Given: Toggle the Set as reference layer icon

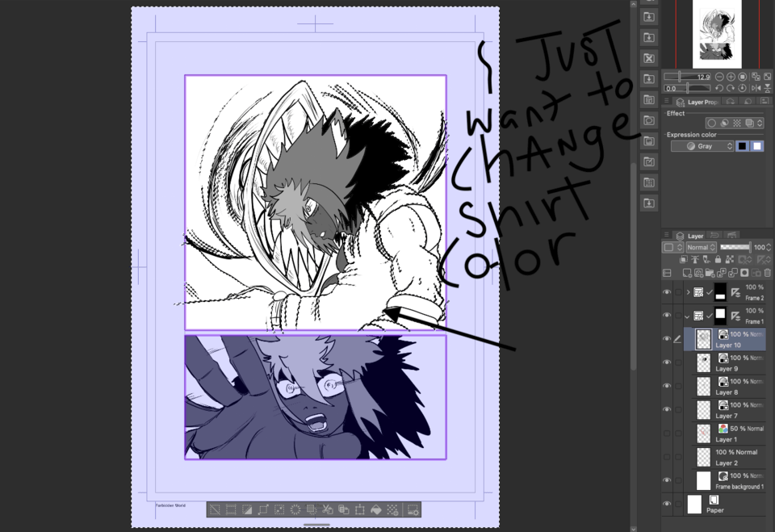Looking at the screenshot, I should tap(695, 259).
